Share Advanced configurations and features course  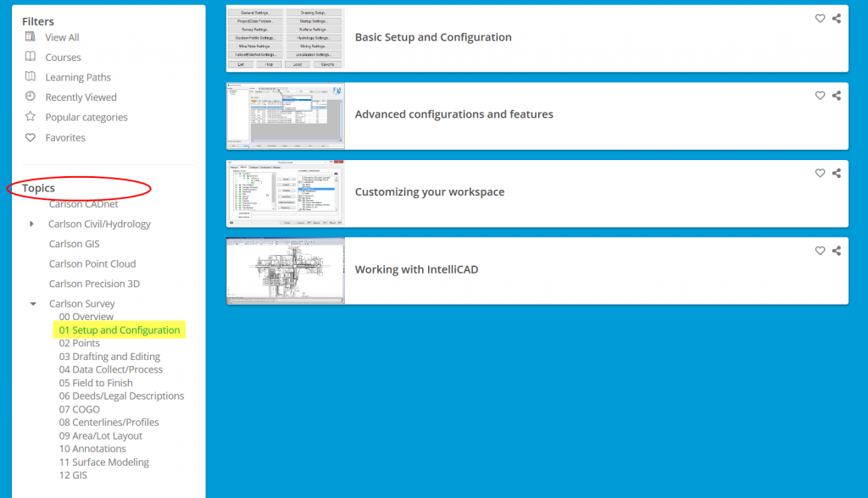837,95
